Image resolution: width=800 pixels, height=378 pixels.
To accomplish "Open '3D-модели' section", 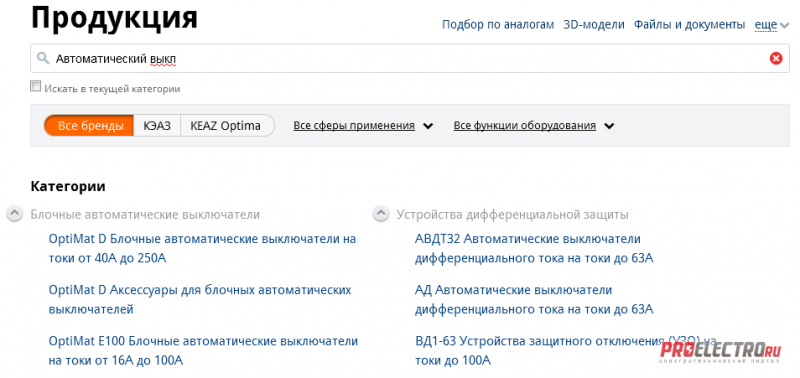I will [x=594, y=24].
